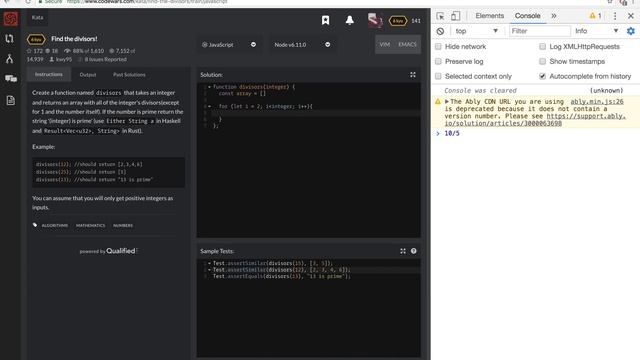Show more DevTools tabs chevron
Viewport: 640px width, 360px height.
pos(553,16)
